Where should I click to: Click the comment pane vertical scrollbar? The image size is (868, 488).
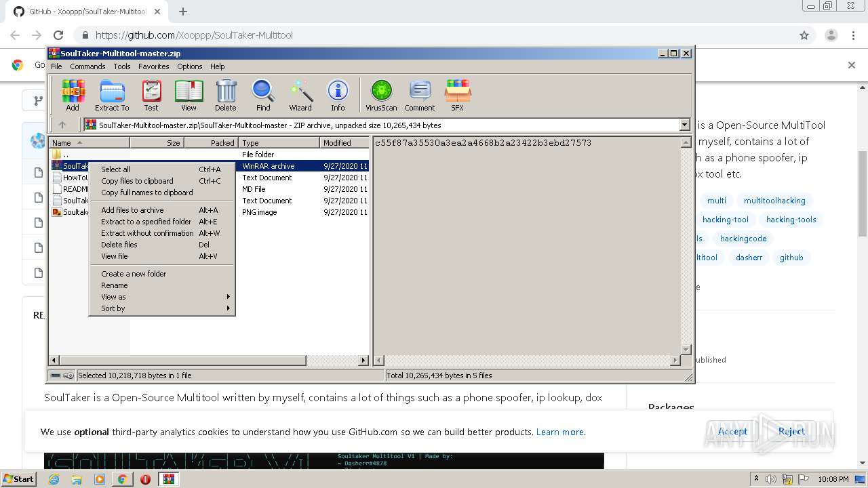point(686,247)
